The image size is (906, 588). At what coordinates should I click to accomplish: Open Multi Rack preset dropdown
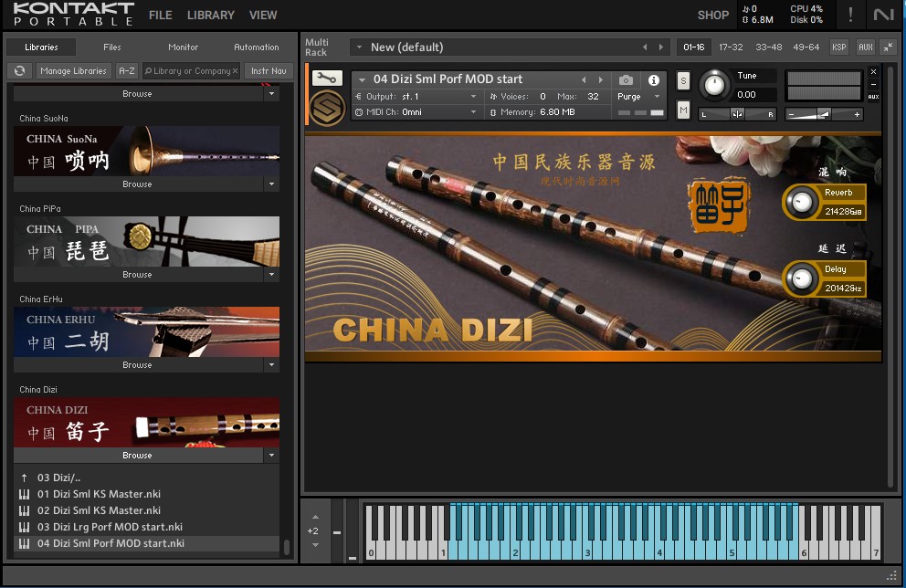359,47
